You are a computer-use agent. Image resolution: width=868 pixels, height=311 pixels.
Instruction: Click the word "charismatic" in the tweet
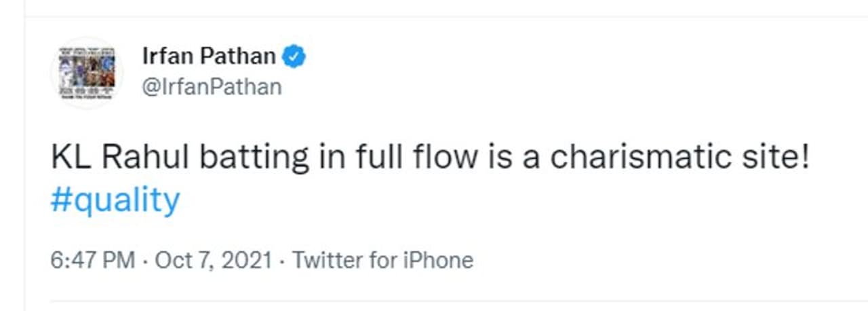tap(647, 158)
